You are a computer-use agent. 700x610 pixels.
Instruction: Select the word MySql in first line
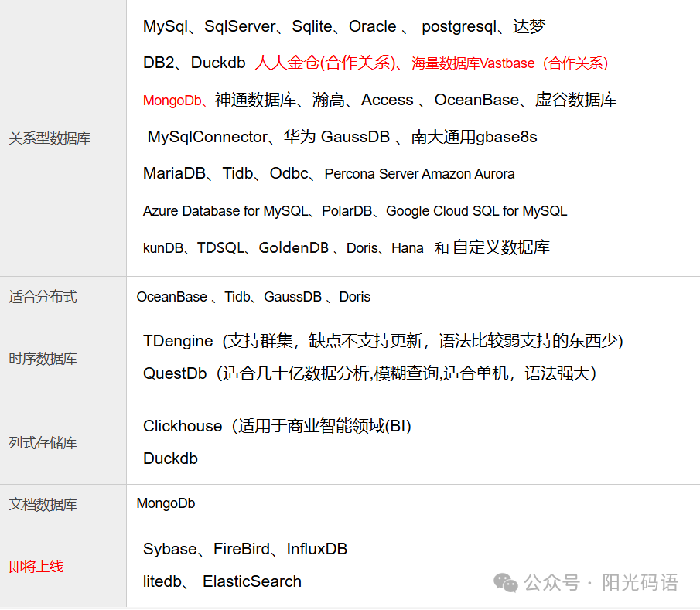tap(166, 27)
